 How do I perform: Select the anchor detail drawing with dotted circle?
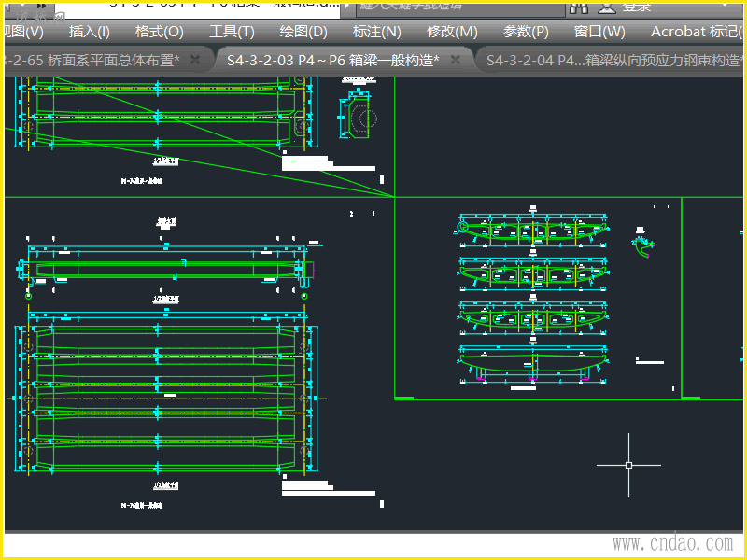click(359, 115)
